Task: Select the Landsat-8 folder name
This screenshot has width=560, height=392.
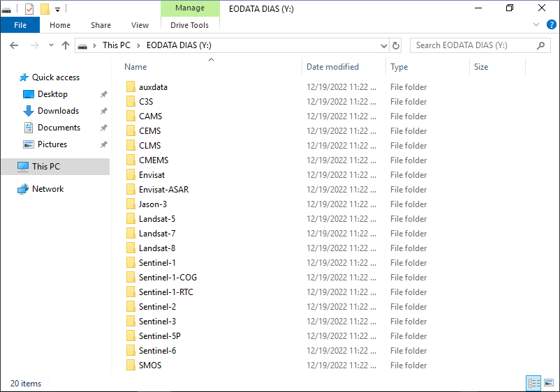Action: pos(157,248)
